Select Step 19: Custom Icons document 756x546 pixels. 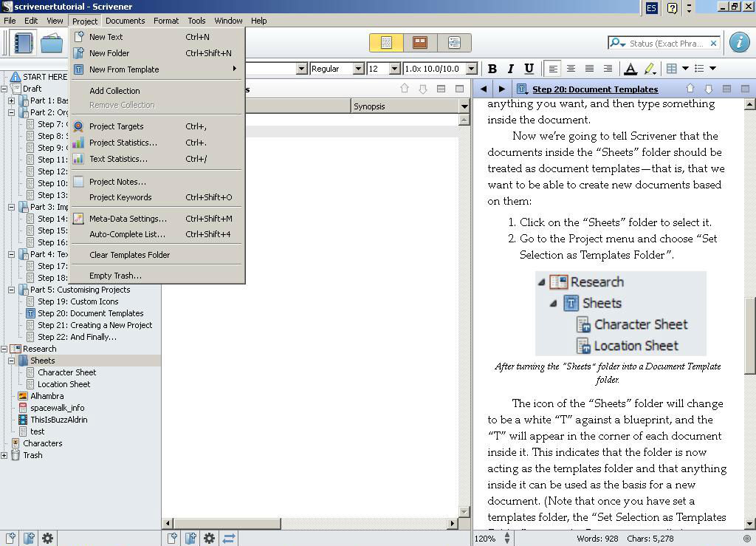(78, 301)
